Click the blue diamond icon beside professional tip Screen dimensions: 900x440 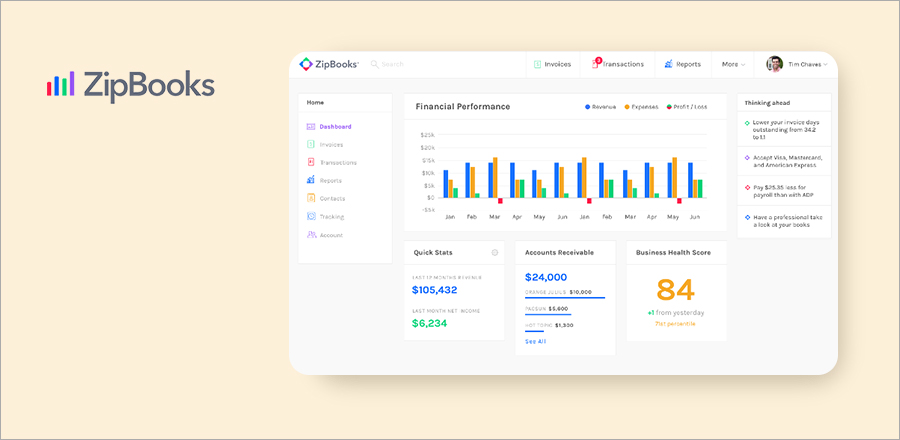tap(747, 218)
